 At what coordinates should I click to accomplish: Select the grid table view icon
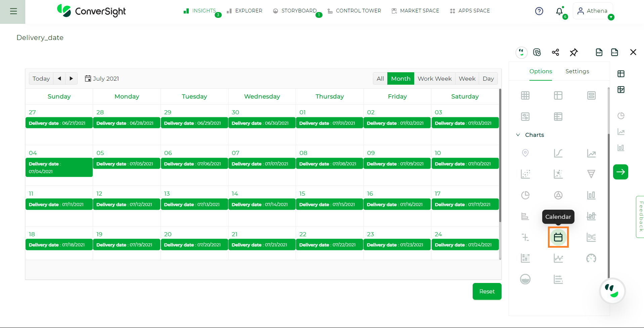525,95
